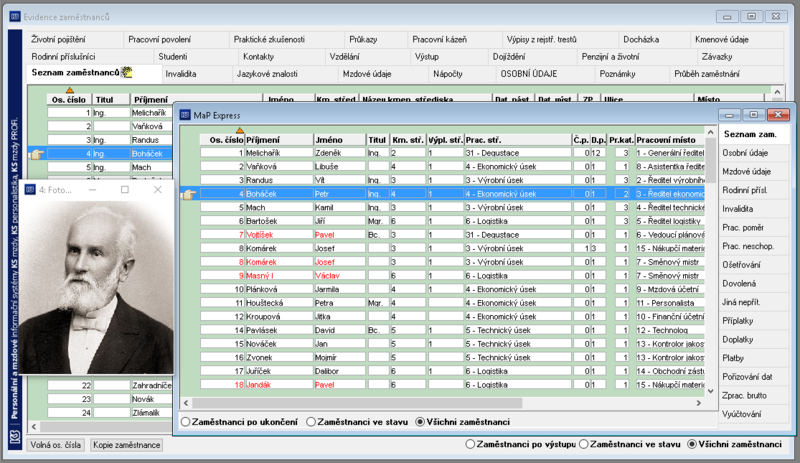Click the Pracovní místo column header
The width and height of the screenshot is (800, 463).
[x=670, y=140]
